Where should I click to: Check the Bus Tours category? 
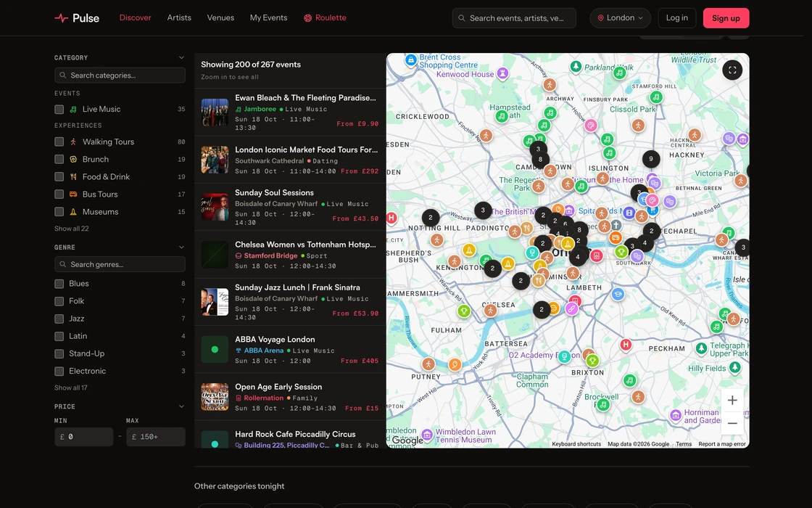[59, 194]
